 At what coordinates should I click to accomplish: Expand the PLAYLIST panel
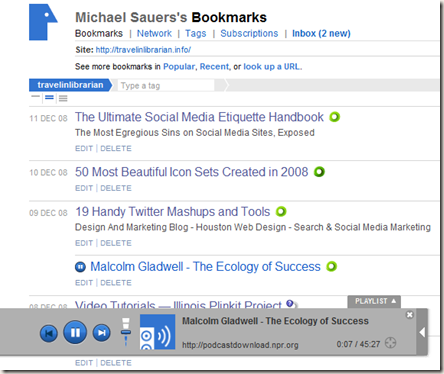(x=374, y=301)
